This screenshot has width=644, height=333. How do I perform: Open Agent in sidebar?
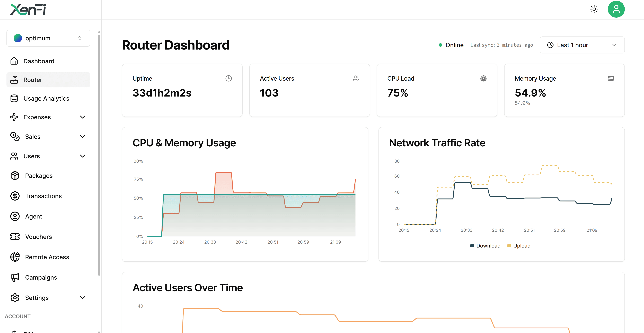click(48, 216)
